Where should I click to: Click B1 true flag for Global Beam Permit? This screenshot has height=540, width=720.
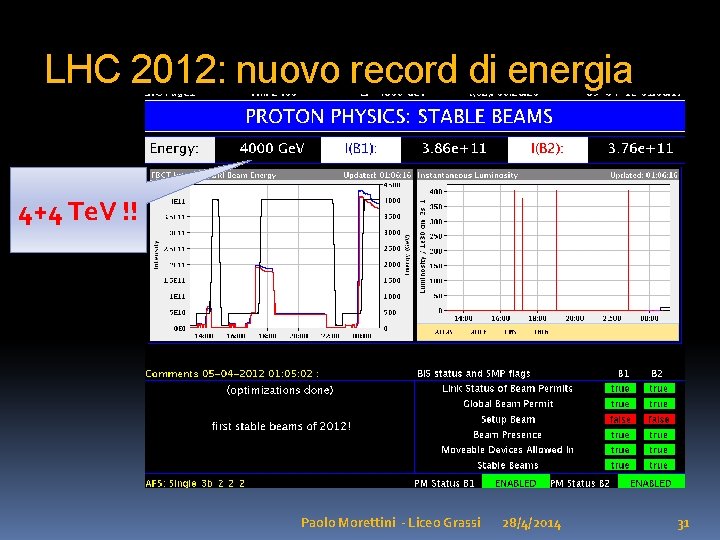click(x=620, y=404)
